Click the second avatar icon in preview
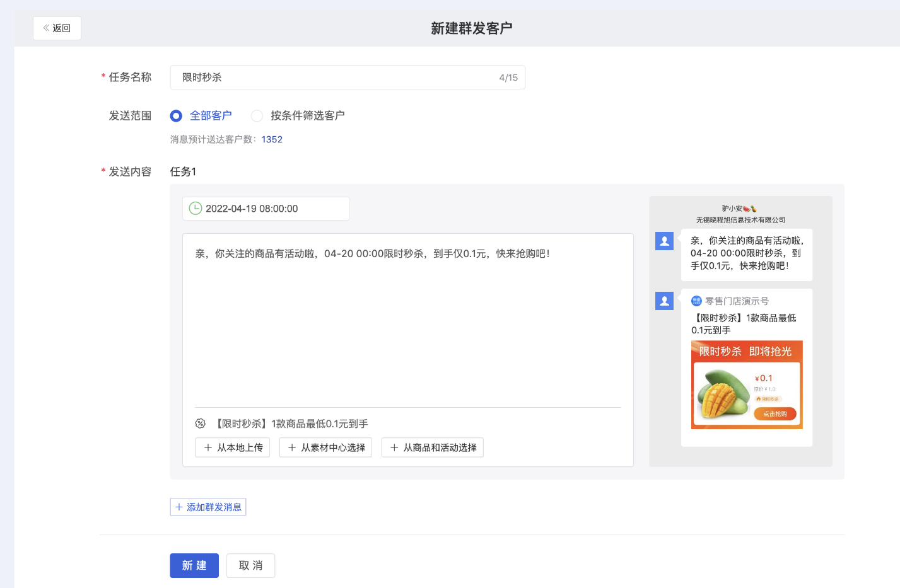This screenshot has height=588, width=900. pyautogui.click(x=665, y=301)
